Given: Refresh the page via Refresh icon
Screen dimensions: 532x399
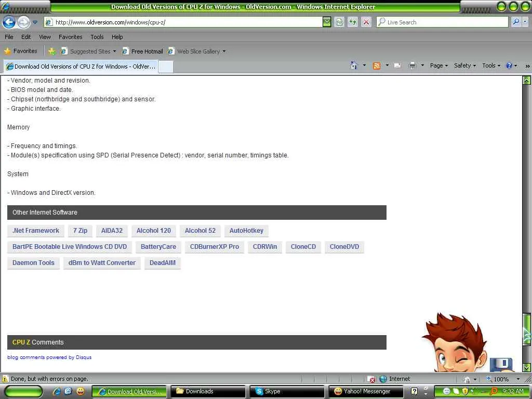Looking at the screenshot, I should point(353,22).
